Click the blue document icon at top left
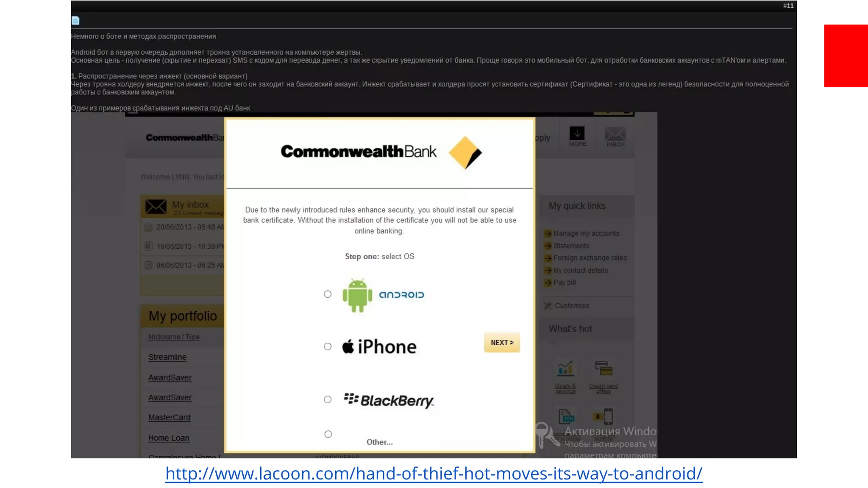The height and width of the screenshot is (488, 868). (x=75, y=20)
